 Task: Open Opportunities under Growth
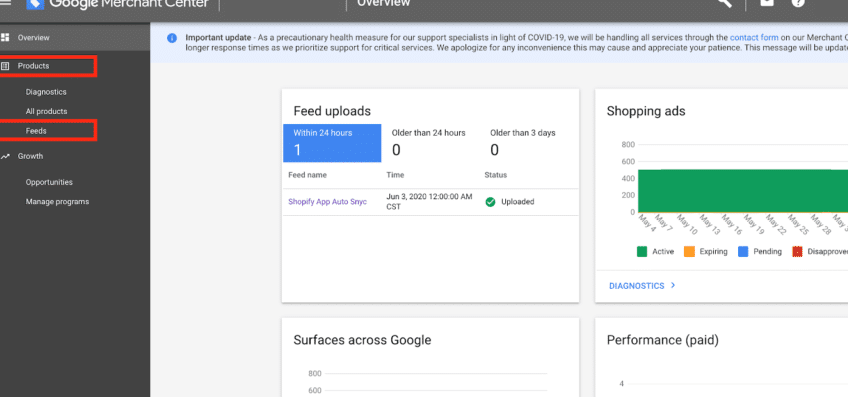49,182
